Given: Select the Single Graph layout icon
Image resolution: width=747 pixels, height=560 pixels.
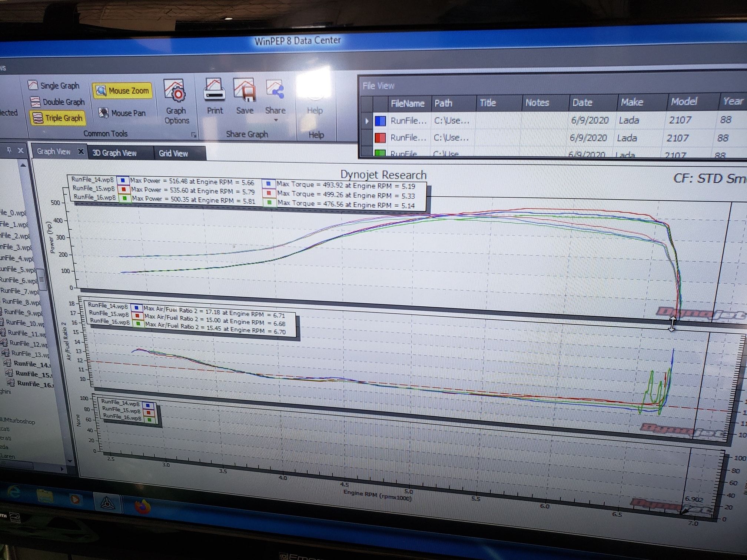Looking at the screenshot, I should tap(33, 85).
